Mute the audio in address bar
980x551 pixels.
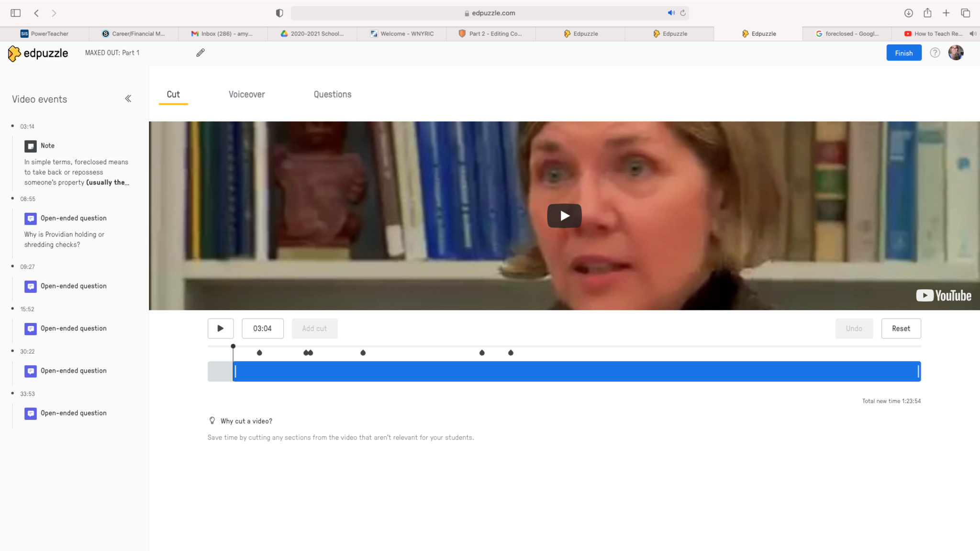pyautogui.click(x=671, y=13)
